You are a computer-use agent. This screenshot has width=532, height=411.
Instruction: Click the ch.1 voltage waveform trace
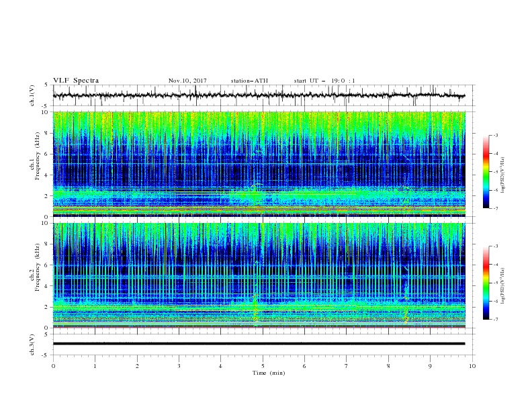pos(259,95)
